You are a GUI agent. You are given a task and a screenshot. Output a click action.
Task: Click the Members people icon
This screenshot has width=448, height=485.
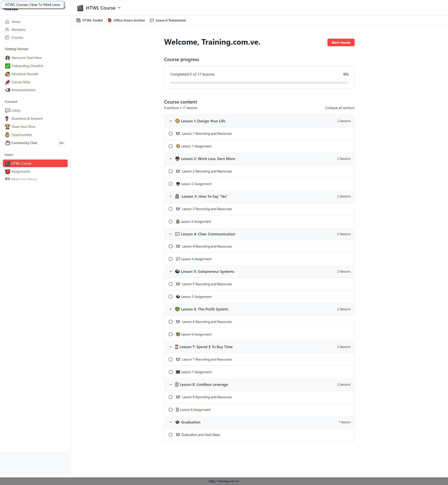pos(7,30)
